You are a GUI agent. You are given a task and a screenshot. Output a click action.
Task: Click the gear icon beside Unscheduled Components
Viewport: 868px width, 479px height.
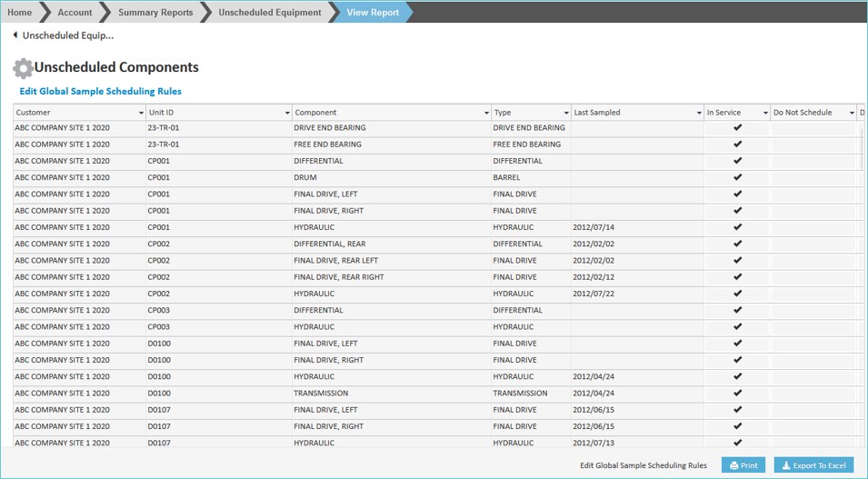click(x=23, y=68)
